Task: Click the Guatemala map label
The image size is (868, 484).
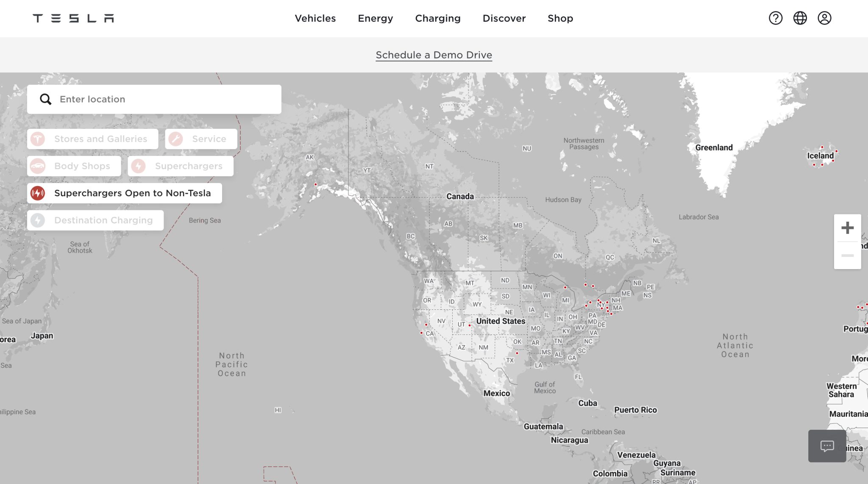Action: coord(543,426)
